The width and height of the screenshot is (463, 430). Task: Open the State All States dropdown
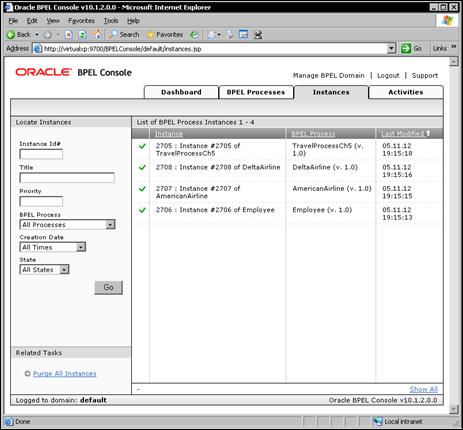[x=64, y=270]
